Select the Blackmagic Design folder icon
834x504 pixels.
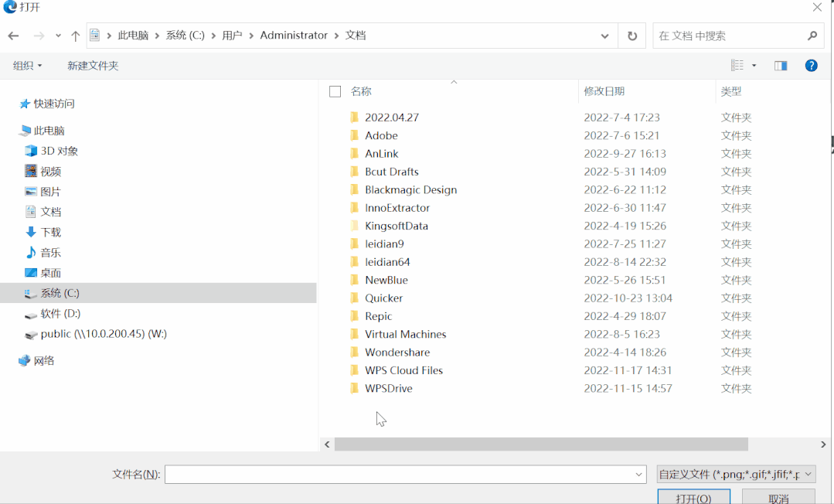point(355,189)
